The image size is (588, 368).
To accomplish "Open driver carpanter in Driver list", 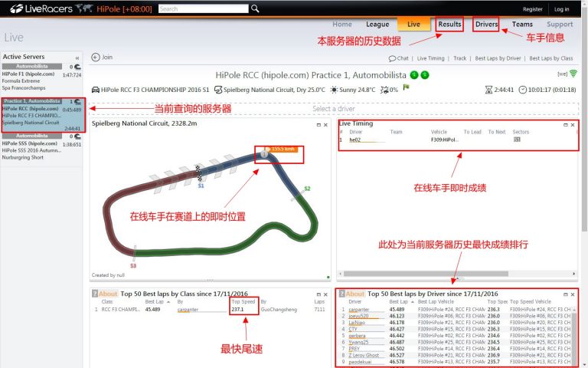I will click(x=359, y=310).
